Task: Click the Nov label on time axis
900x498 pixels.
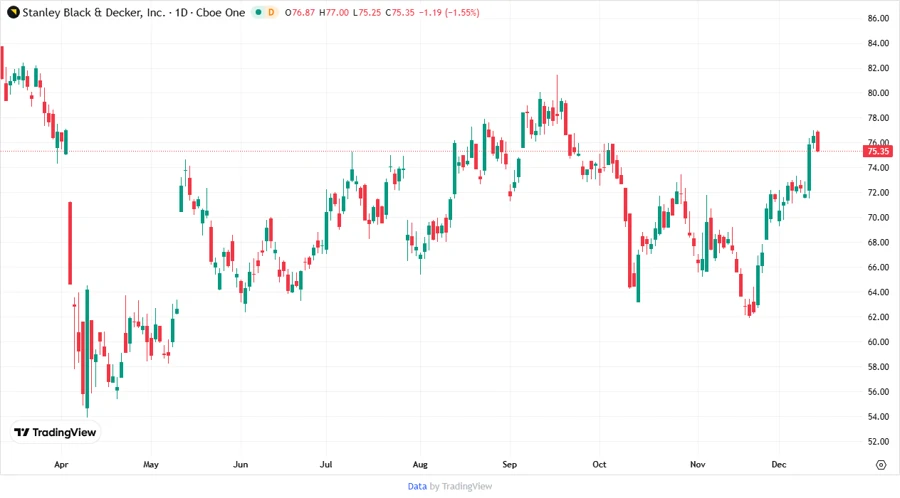Action: pos(698,464)
